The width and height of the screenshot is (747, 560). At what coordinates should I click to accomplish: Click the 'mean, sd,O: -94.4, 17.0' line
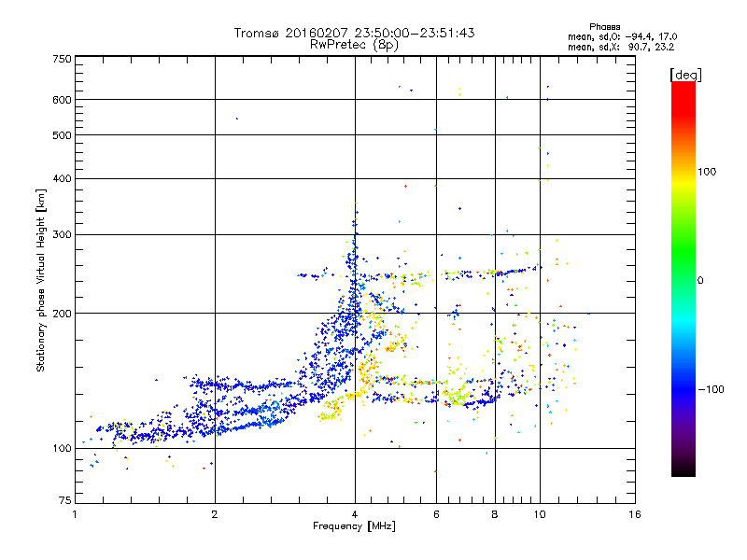pyautogui.click(x=622, y=36)
